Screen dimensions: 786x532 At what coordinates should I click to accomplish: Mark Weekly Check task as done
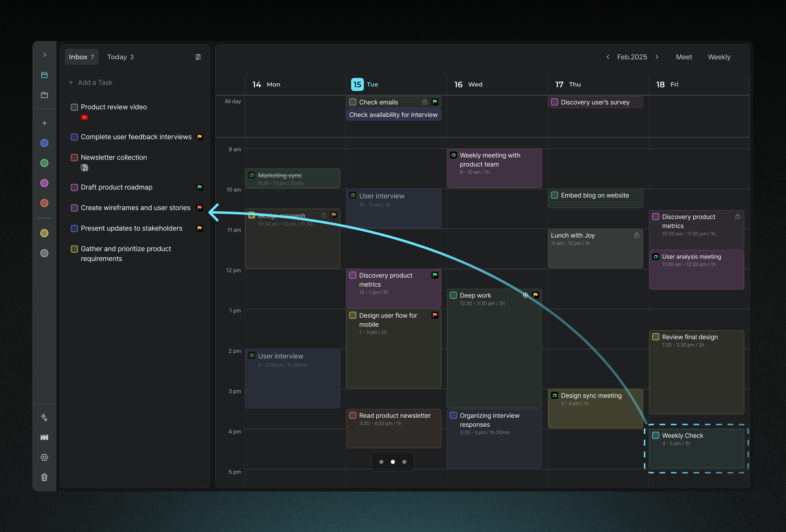coord(656,435)
